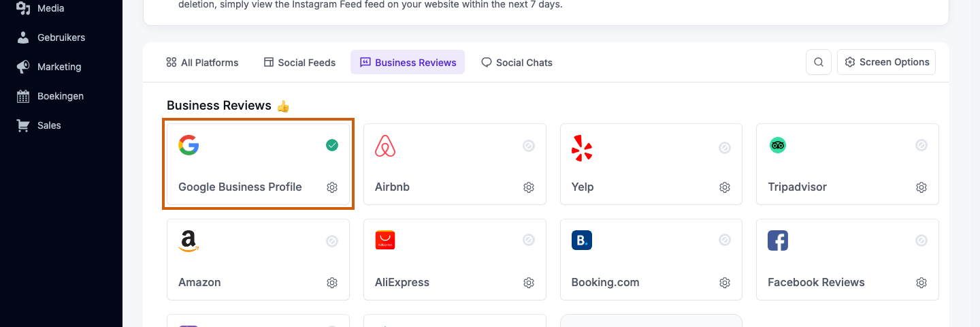Open Google Business Profile settings gear

pyautogui.click(x=332, y=187)
